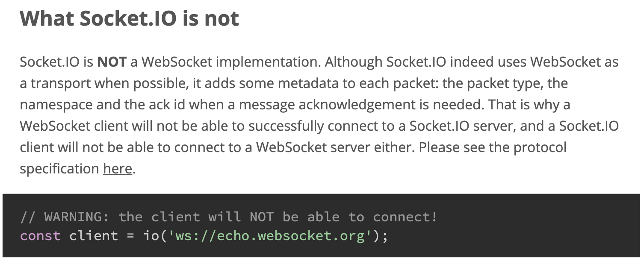Click the word "connect!" ending the code comment
Viewport: 644px width, 264px height.
(405, 217)
